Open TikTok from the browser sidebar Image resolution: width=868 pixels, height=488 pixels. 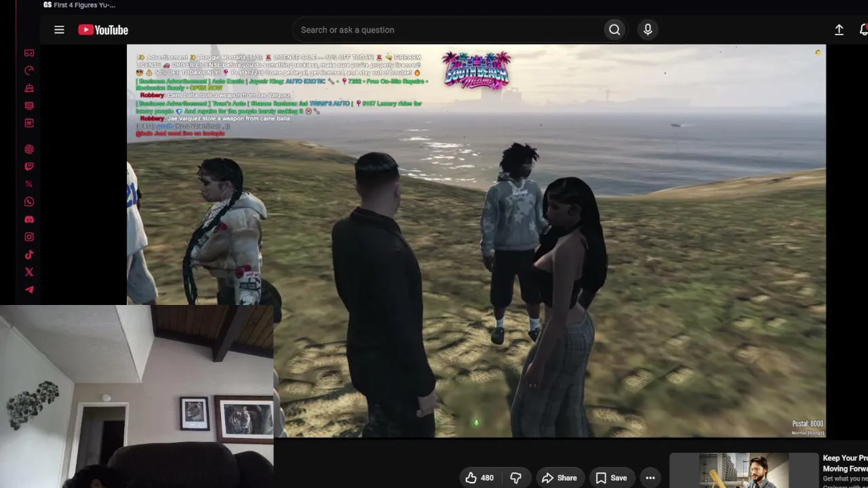29,255
